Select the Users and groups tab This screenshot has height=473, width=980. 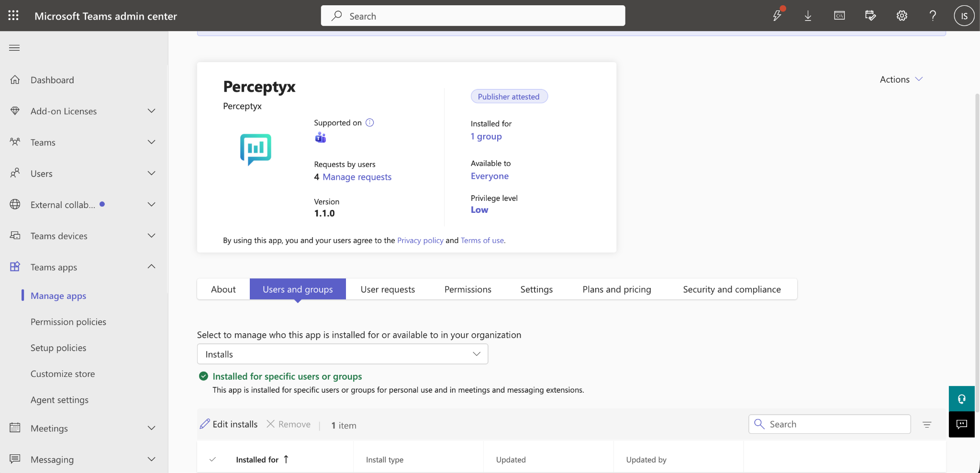pos(298,289)
